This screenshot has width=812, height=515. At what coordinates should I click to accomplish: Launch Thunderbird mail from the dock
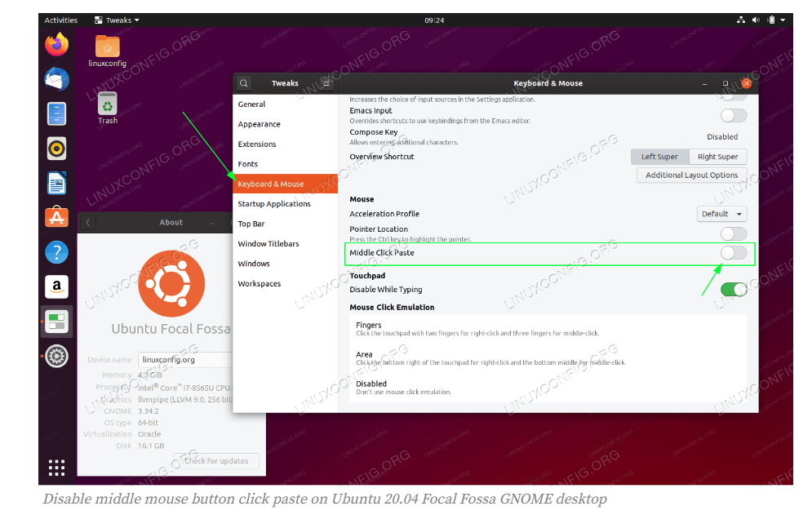(x=56, y=80)
